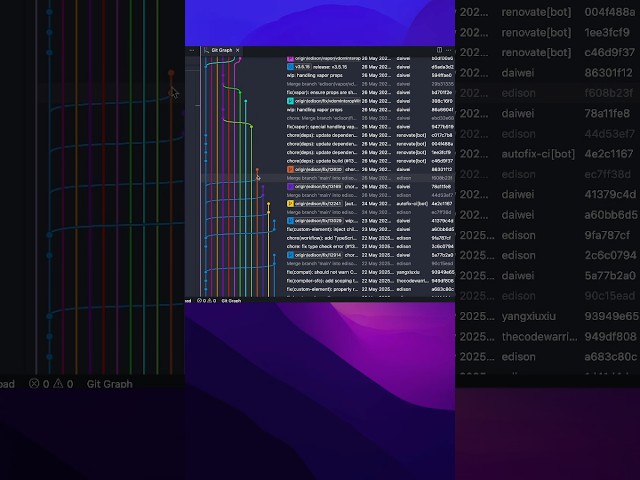This screenshot has width=640, height=480.
Task: Click blue branch icon for origin/edison/fix/13329
Action: pyautogui.click(x=290, y=221)
